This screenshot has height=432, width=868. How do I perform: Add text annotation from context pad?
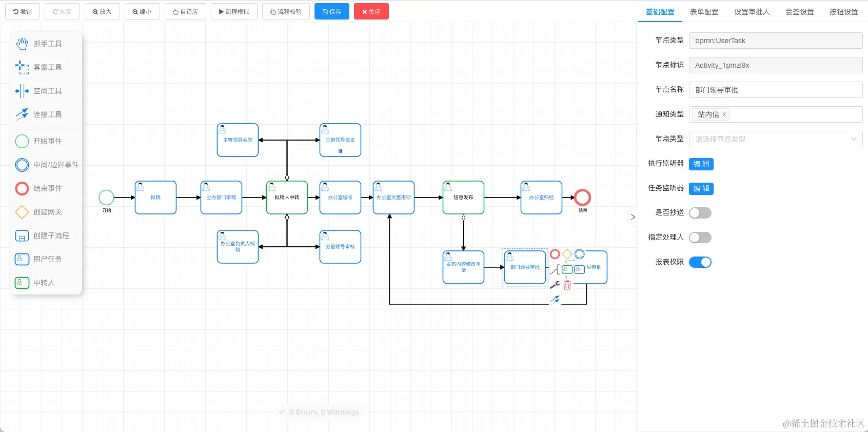[x=555, y=270]
